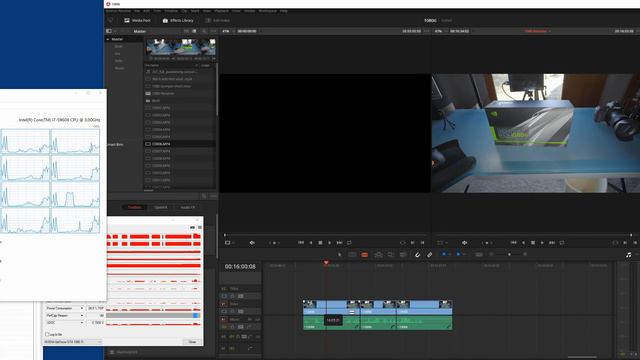Toggle timeline snapping magnet
Screen dimensions: 640x360
click(x=417, y=255)
